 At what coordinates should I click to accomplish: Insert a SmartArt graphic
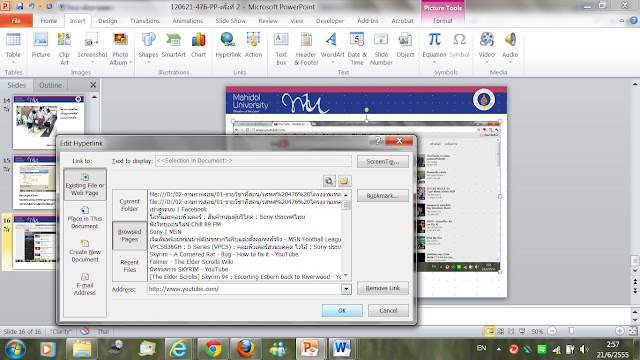pyautogui.click(x=173, y=45)
